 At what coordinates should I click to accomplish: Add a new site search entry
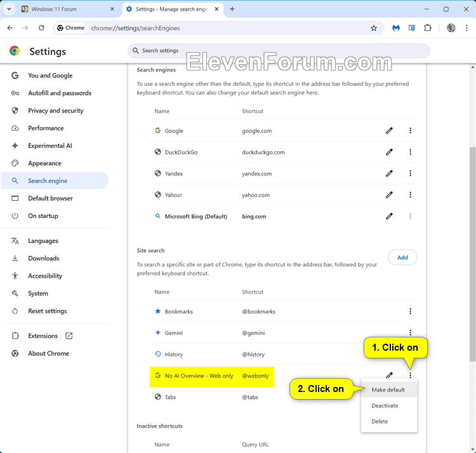point(402,257)
